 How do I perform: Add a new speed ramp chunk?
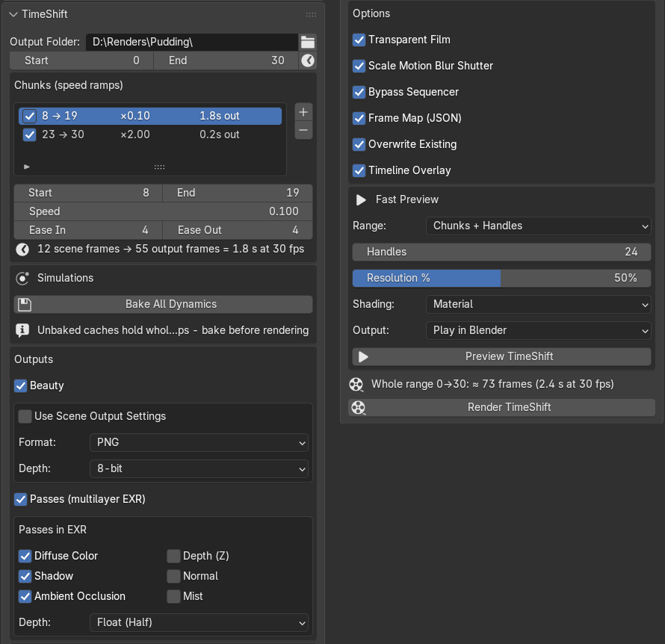(303, 112)
